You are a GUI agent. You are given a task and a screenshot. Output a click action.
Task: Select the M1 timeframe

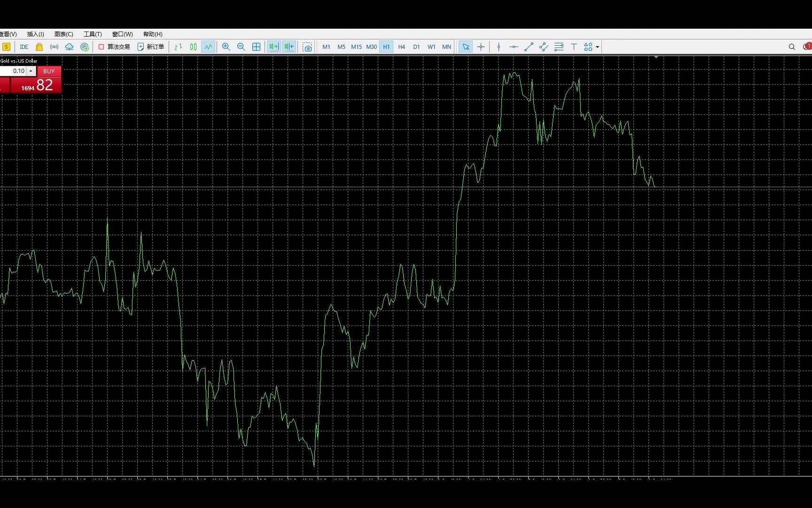(326, 47)
